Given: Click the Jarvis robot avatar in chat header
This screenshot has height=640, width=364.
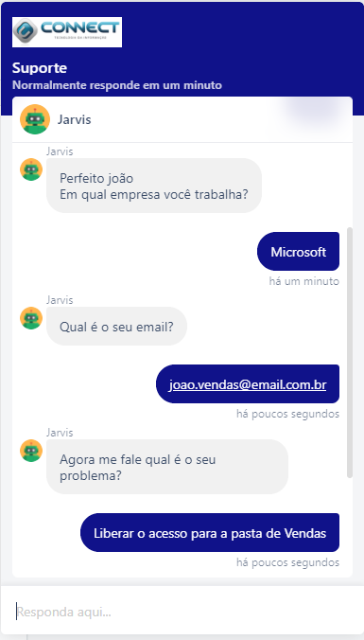Looking at the screenshot, I should click(x=35, y=119).
